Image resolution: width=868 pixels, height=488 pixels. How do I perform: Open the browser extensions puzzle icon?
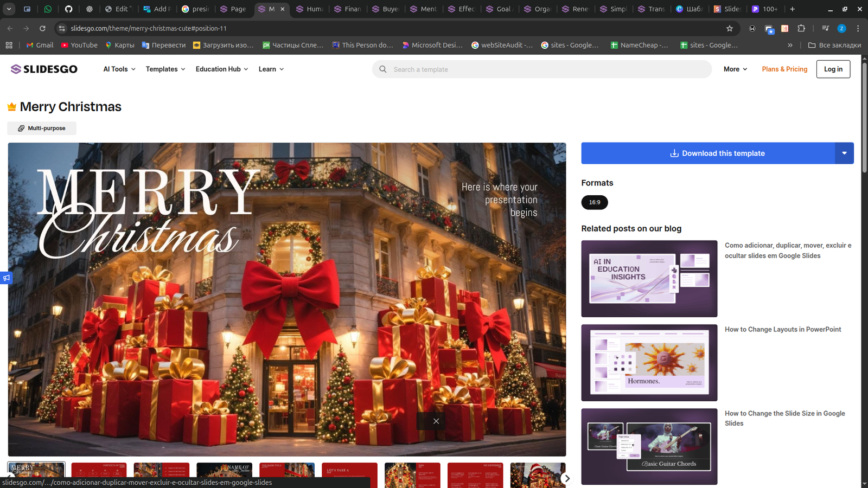(801, 28)
